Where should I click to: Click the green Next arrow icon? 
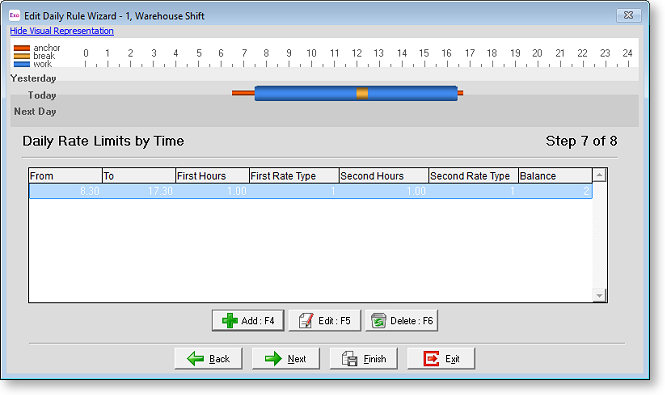click(x=273, y=359)
